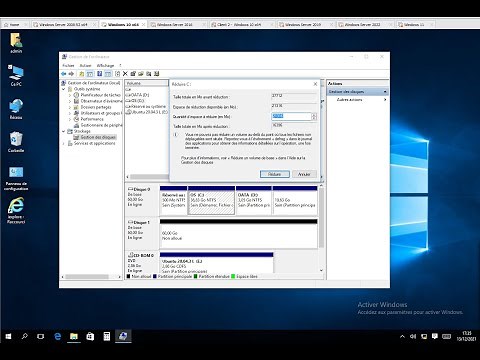Expand Dossiers partagés node
The height and width of the screenshot is (360, 480).
70,107
